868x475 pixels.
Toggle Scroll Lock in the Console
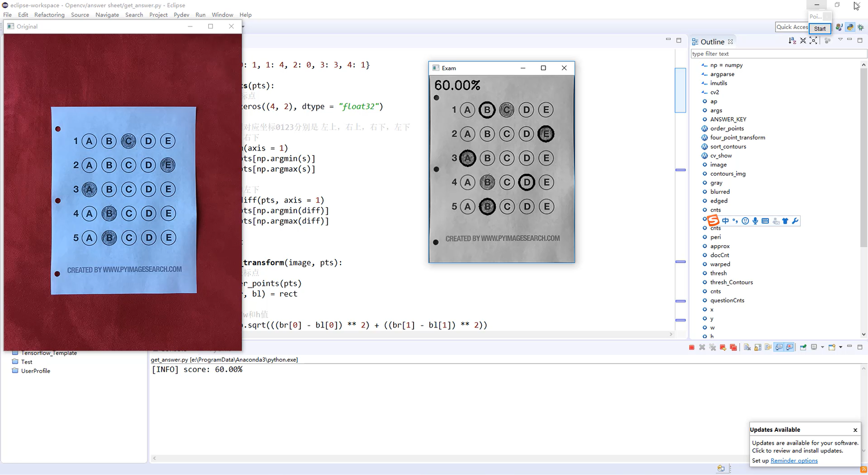click(x=758, y=347)
